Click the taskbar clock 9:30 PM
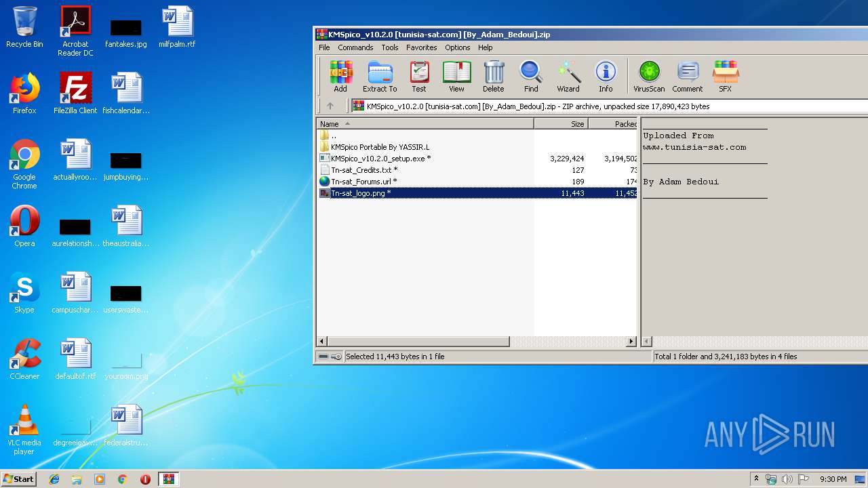Viewport: 868px width, 488px height. [833, 479]
